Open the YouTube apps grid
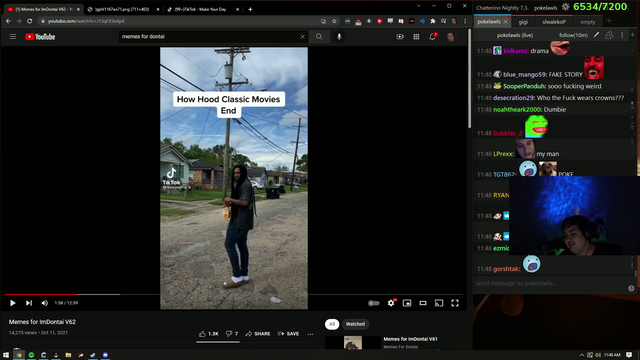The width and height of the screenshot is (640, 360). pyautogui.click(x=416, y=37)
